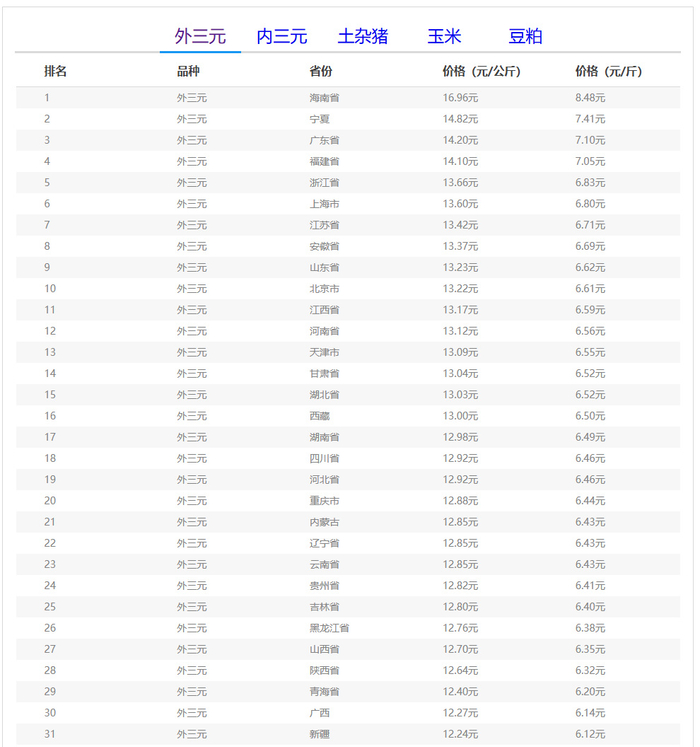Select the 甘肃省 province cell
Image resolution: width=700 pixels, height=747 pixels.
coord(325,374)
